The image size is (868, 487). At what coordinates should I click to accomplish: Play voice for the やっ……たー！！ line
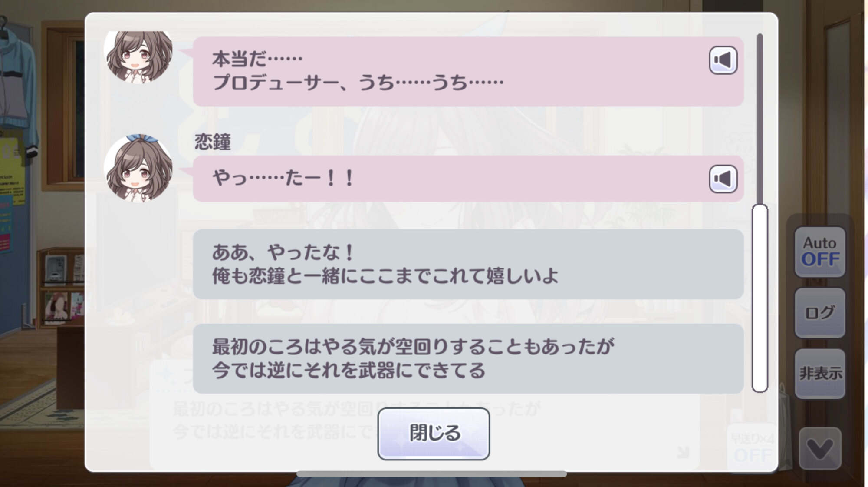click(723, 179)
